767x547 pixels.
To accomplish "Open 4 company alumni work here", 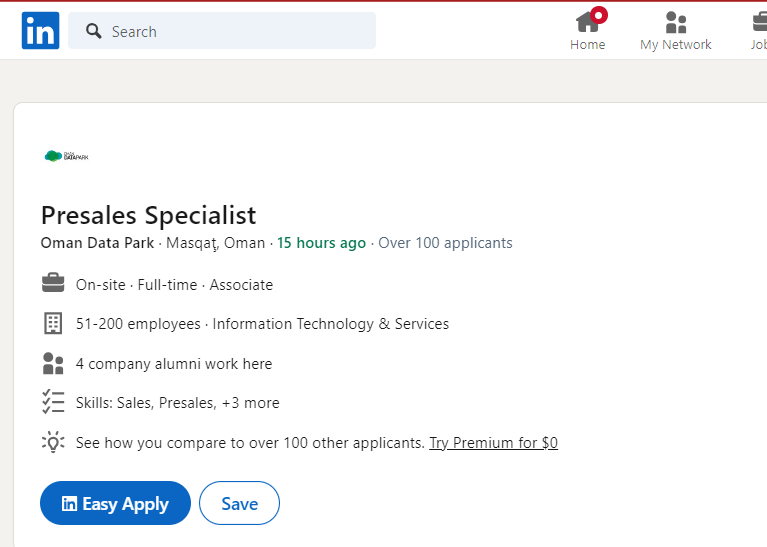I will (x=174, y=364).
